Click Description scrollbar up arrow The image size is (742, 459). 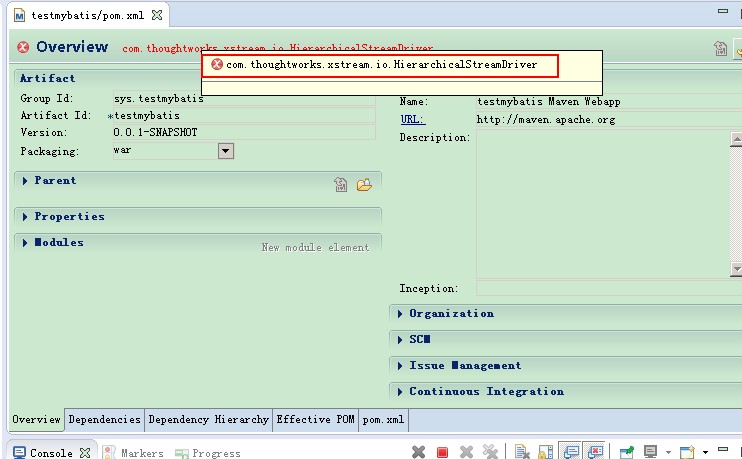736,139
